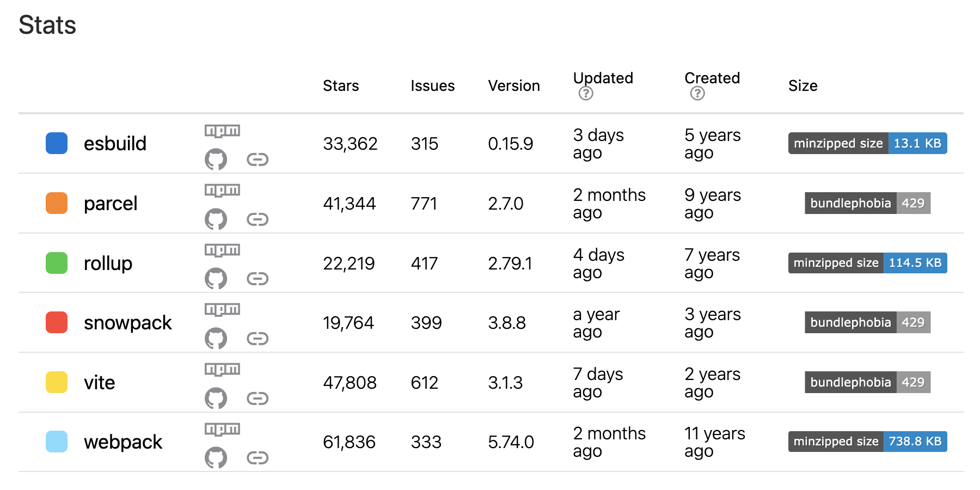Click the orange parcel color swatch

(57, 203)
